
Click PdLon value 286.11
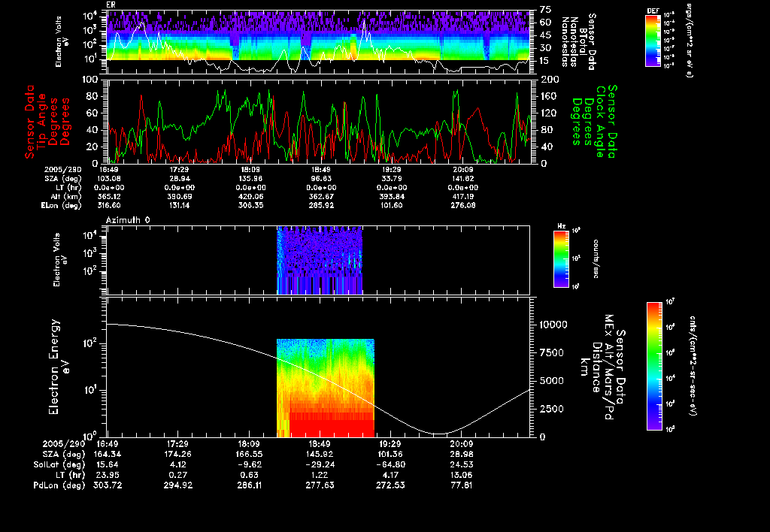coord(249,486)
